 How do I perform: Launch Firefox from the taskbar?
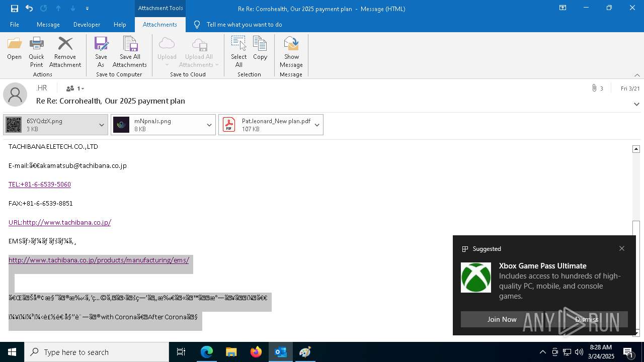(256, 352)
